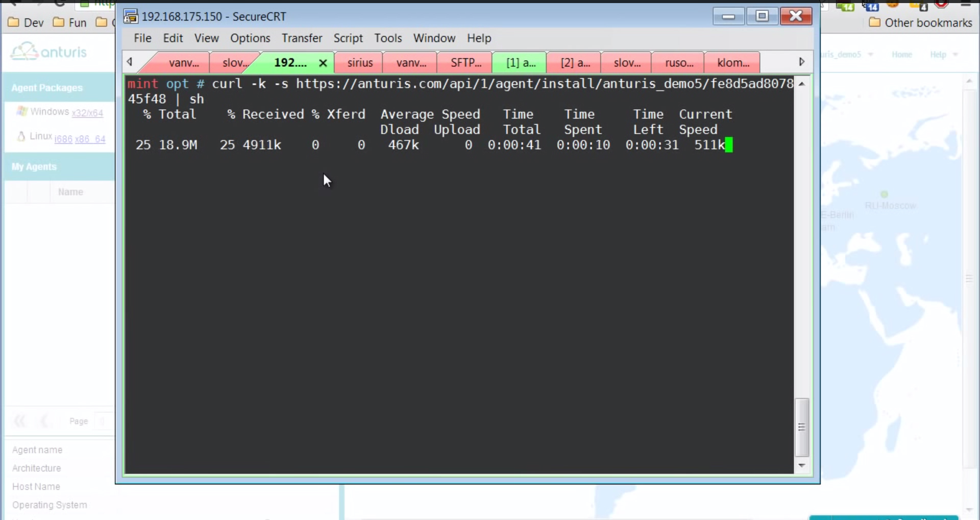This screenshot has width=980, height=520.
Task: Switch to the vanv... tab beside sirius
Action: [x=411, y=63]
